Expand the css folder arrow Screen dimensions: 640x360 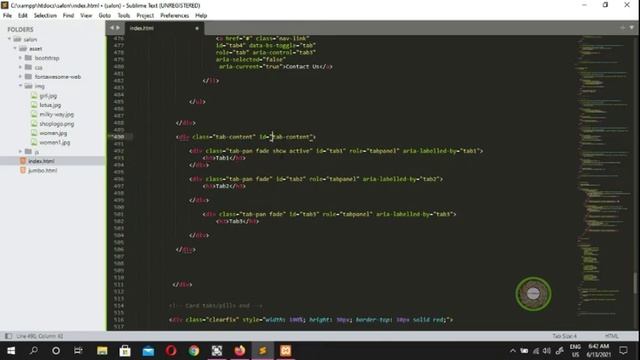point(20,67)
